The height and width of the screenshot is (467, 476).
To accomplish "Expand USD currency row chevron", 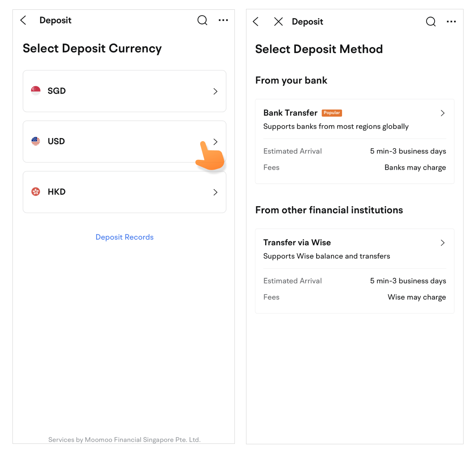I will 215,142.
